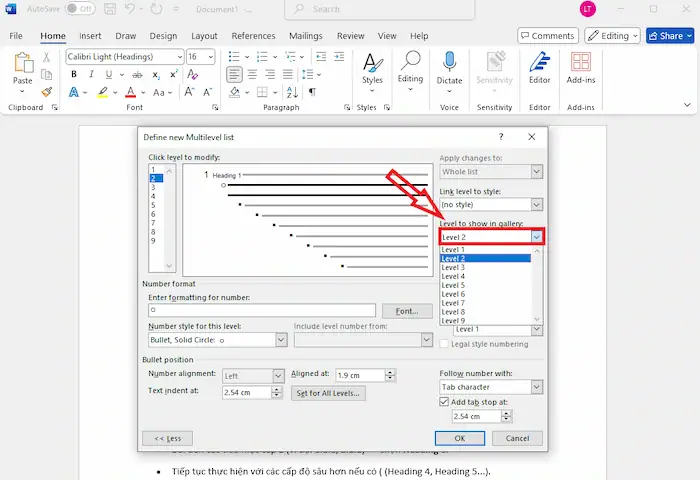Click the Format Painter brush icon

pyautogui.click(x=47, y=92)
